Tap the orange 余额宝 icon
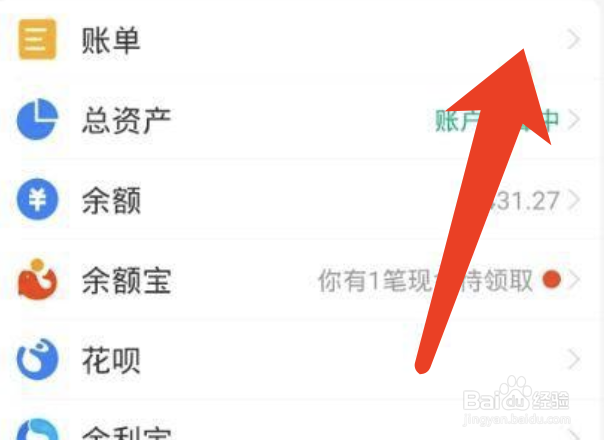 [37, 280]
